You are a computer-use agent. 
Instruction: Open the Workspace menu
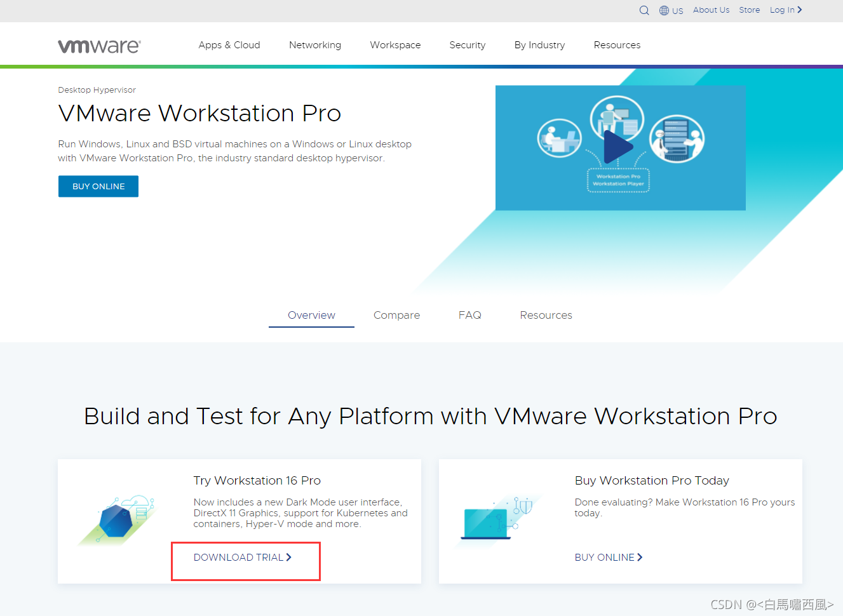pos(395,45)
